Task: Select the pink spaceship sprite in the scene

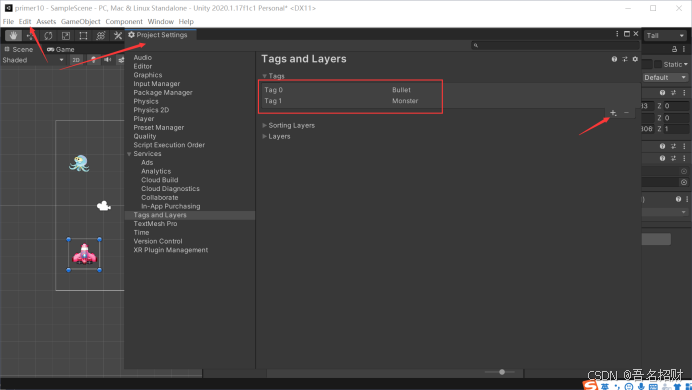Action: [84, 255]
